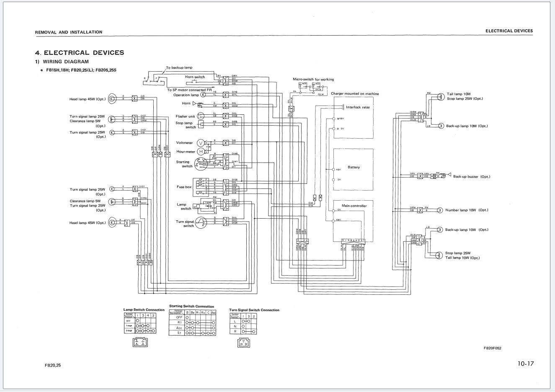555x392 pixels.
Task: Click the horn symbol beside the "Horn" label
Action: [x=198, y=103]
